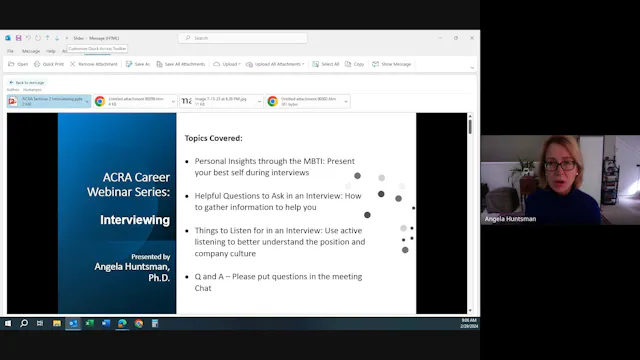Click the Topics Covered heading on the slide
Screen dimensions: 640x360
[213, 138]
